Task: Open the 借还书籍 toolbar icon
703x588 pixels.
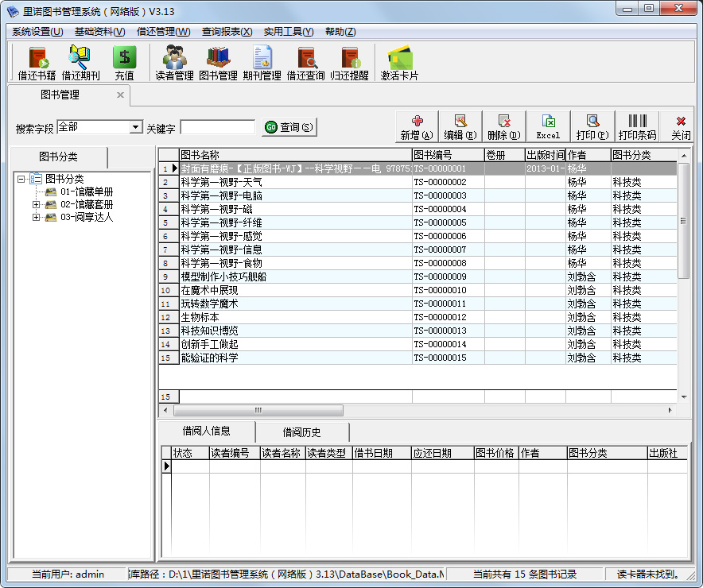Action: point(37,63)
